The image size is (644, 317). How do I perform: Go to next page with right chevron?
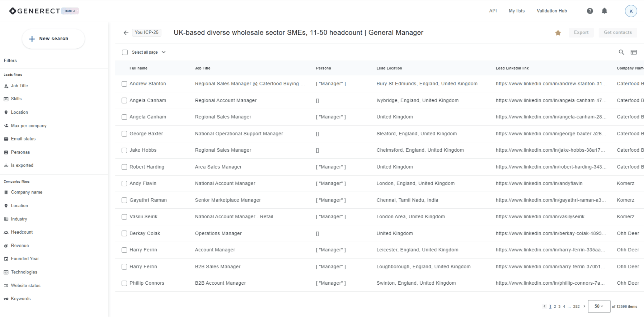tap(584, 306)
